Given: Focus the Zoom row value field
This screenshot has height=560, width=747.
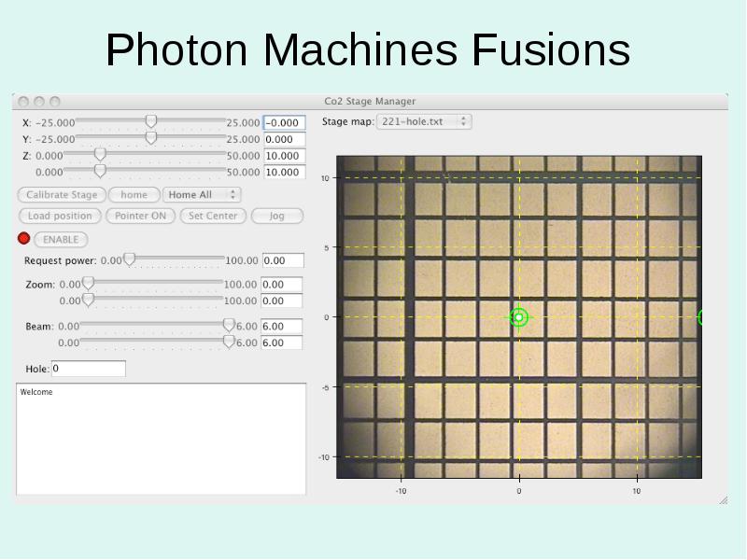Looking at the screenshot, I should tap(282, 285).
